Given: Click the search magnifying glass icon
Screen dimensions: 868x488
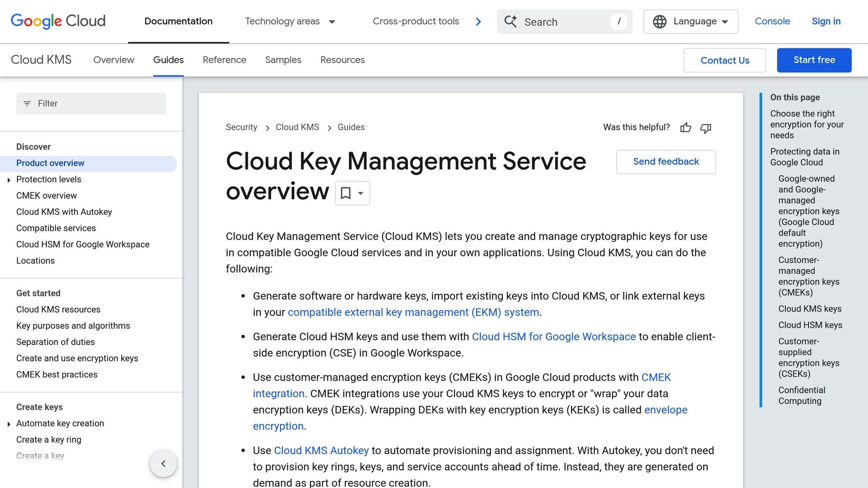Looking at the screenshot, I should [511, 21].
